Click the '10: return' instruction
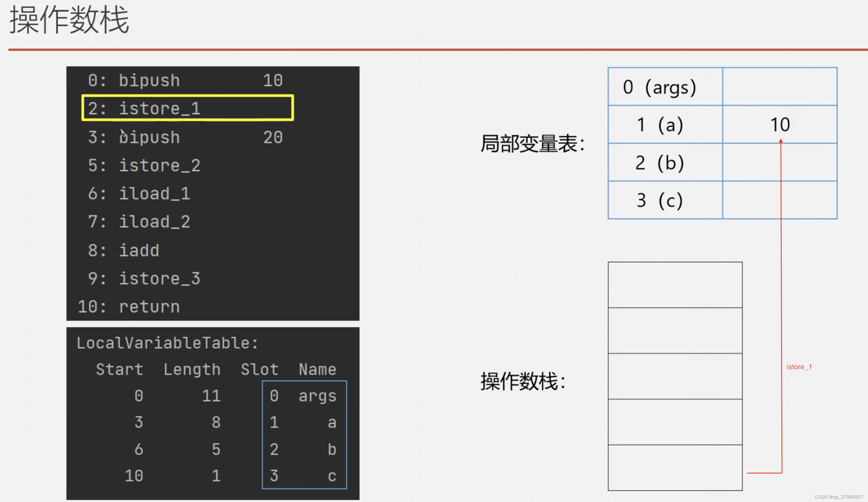 pyautogui.click(x=129, y=307)
